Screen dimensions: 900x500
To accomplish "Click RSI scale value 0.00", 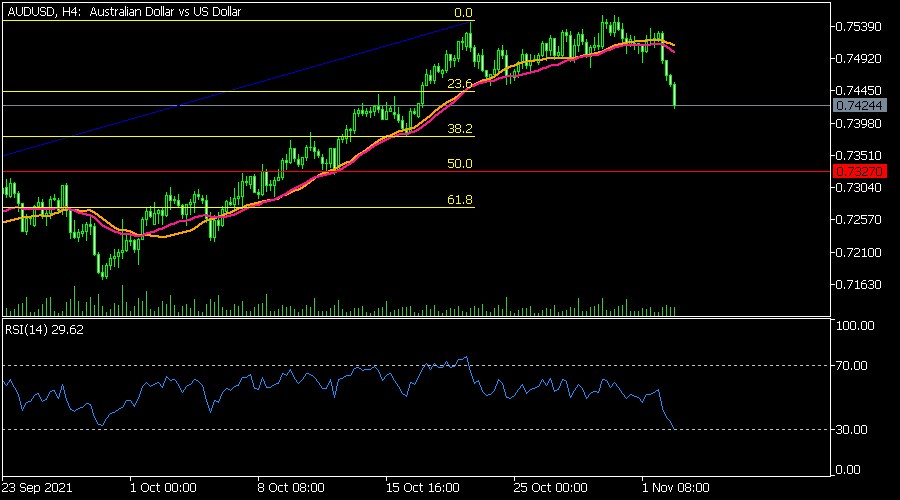I will coord(848,470).
